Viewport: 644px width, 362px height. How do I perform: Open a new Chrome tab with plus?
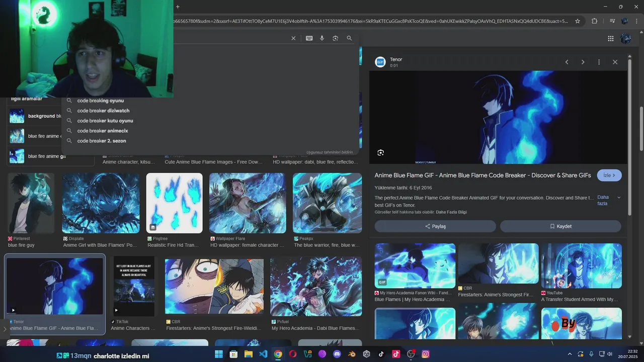coord(178,7)
